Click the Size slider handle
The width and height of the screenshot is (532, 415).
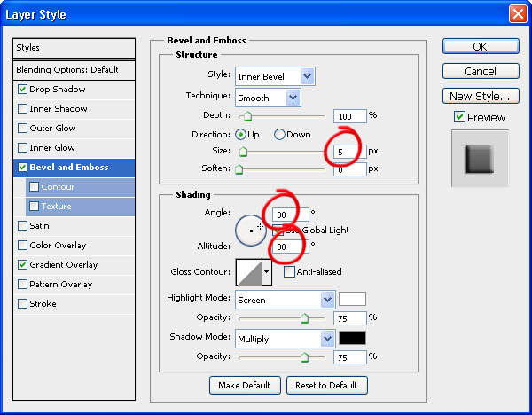(243, 152)
